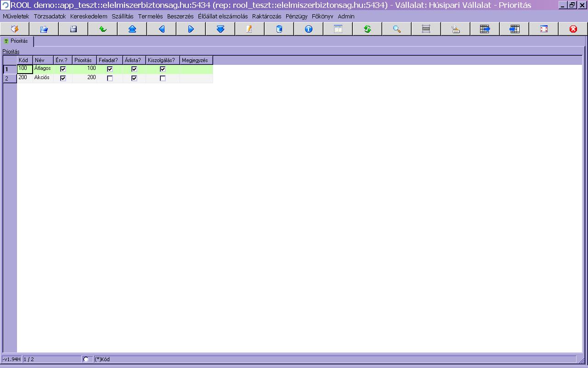Screen dimensions: 588x368
Task: Select row header number 1
Action: [10, 69]
